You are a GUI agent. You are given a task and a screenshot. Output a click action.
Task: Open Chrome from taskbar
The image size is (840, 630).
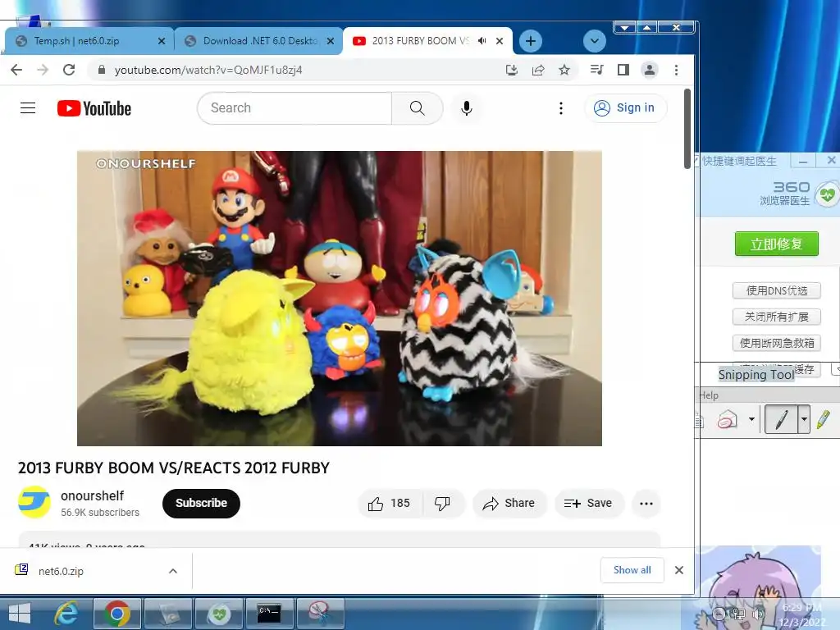(x=117, y=614)
